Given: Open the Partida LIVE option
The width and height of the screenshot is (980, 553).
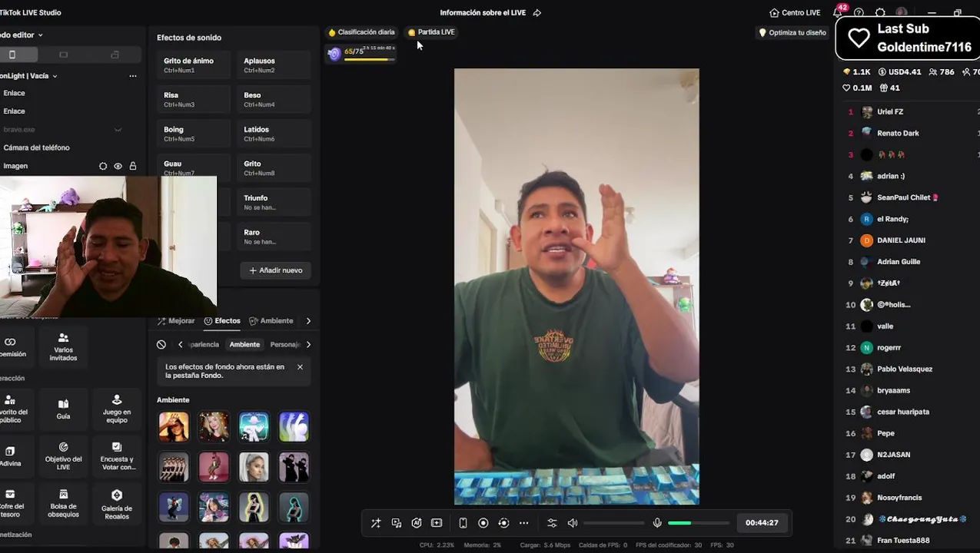Looking at the screenshot, I should pyautogui.click(x=431, y=32).
